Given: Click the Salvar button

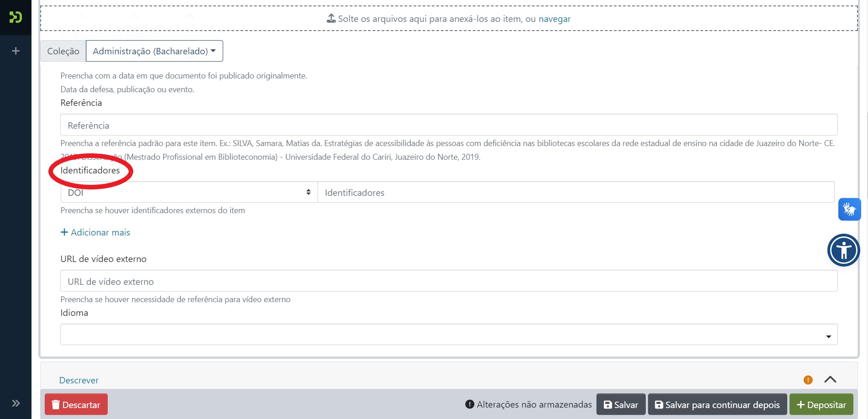Looking at the screenshot, I should (x=621, y=404).
